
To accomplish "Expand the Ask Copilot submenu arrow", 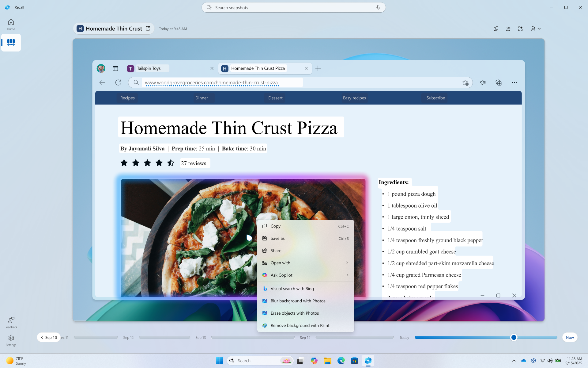I will 348,275.
